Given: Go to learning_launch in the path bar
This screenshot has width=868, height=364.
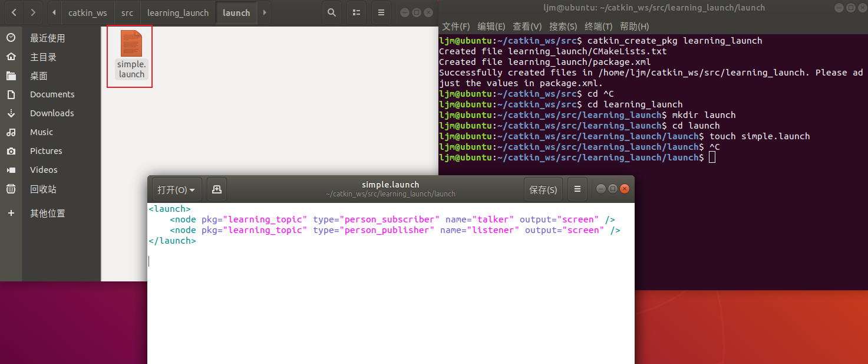Looking at the screenshot, I should 178,12.
